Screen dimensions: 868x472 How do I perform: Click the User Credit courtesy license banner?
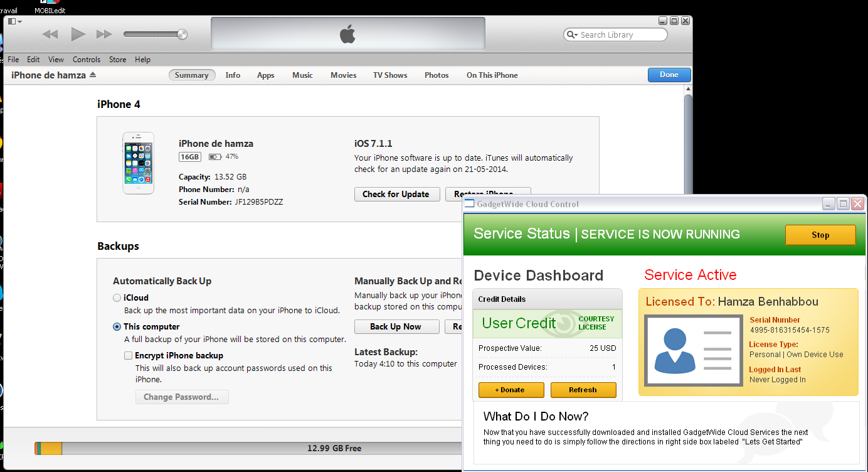point(548,323)
